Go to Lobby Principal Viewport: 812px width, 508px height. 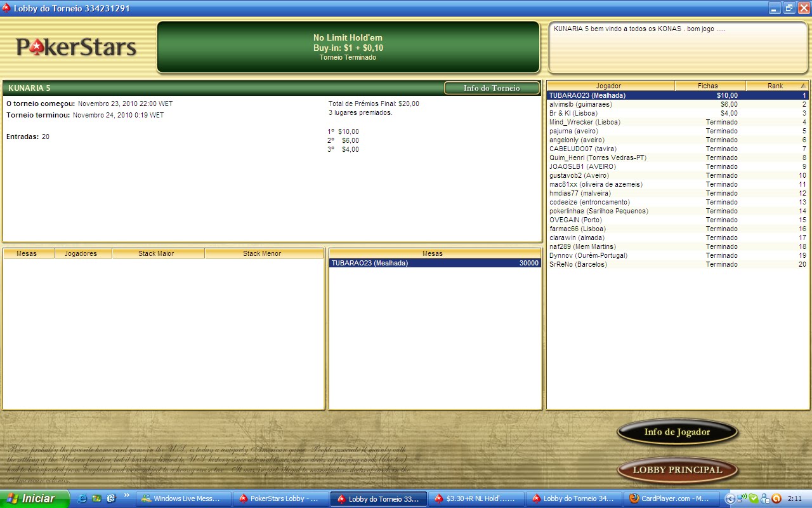click(678, 471)
